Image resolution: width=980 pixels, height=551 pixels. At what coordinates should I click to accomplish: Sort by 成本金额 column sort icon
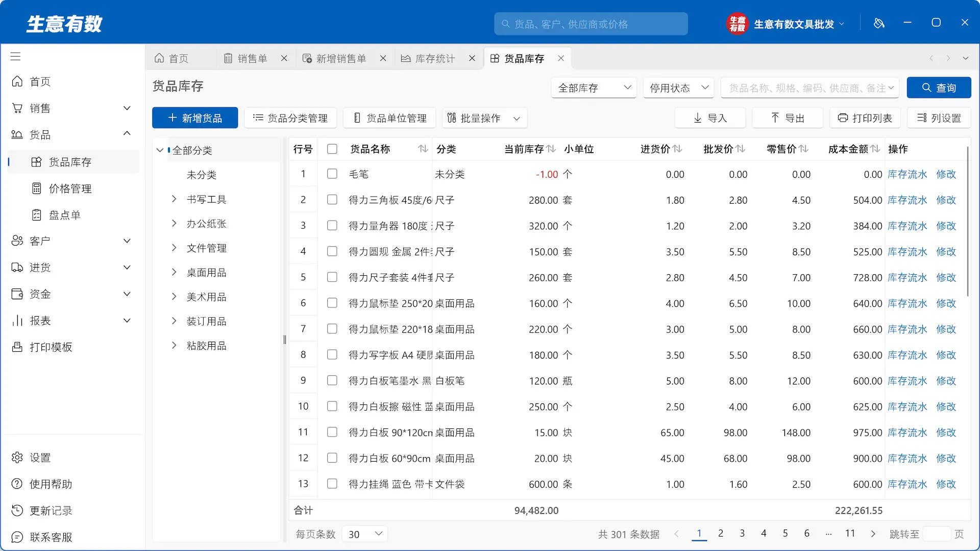[x=875, y=149]
